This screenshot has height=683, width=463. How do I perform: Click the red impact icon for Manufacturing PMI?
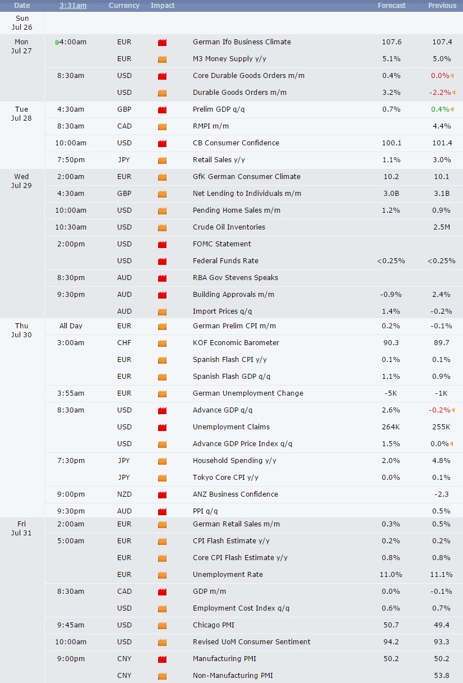coord(162,659)
